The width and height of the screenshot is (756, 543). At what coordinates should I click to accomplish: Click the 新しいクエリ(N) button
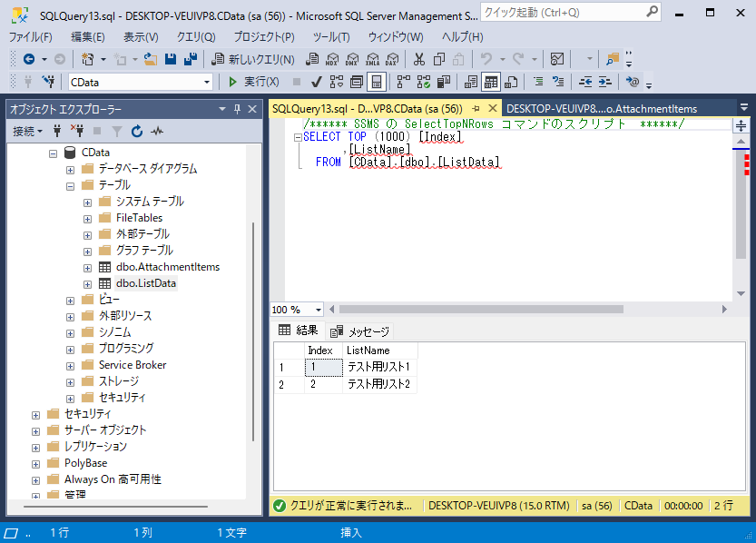(253, 59)
